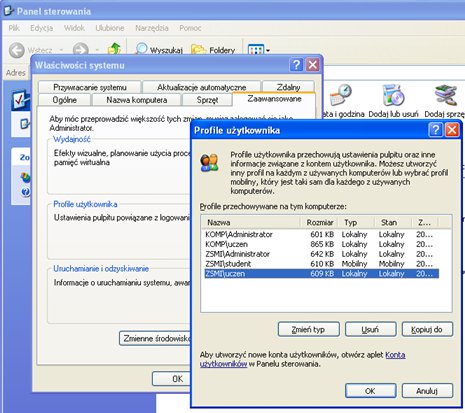Open Wyszukaj search in toolbar
The width and height of the screenshot is (465, 413).
(x=159, y=50)
